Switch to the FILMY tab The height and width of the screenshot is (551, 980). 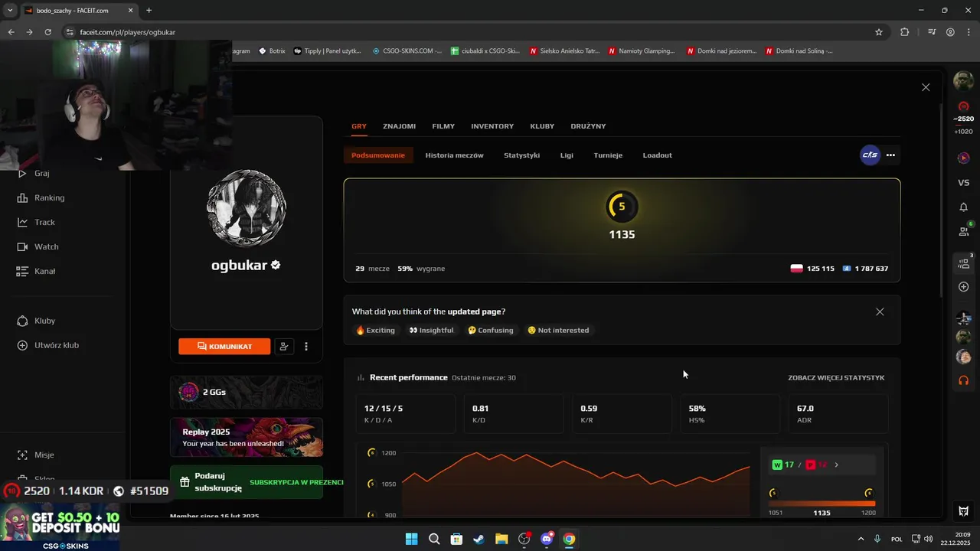coord(443,126)
